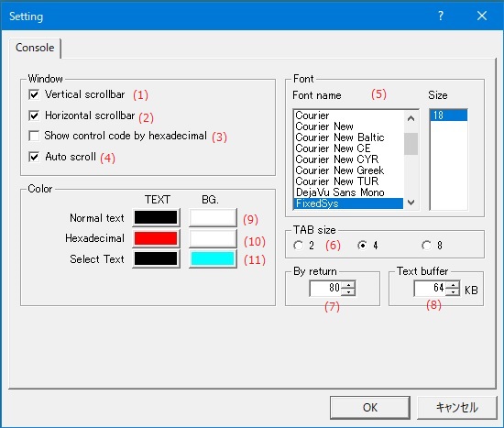This screenshot has width=504, height=428.
Task: Close the Setting dialog
Action: click(482, 16)
